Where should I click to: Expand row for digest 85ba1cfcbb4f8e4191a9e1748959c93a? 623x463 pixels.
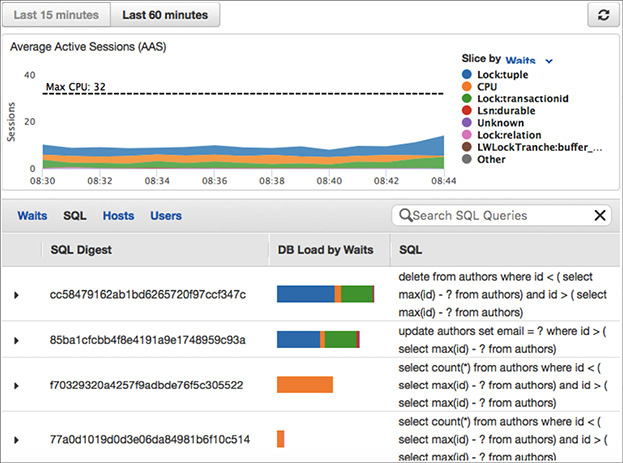[x=16, y=340]
